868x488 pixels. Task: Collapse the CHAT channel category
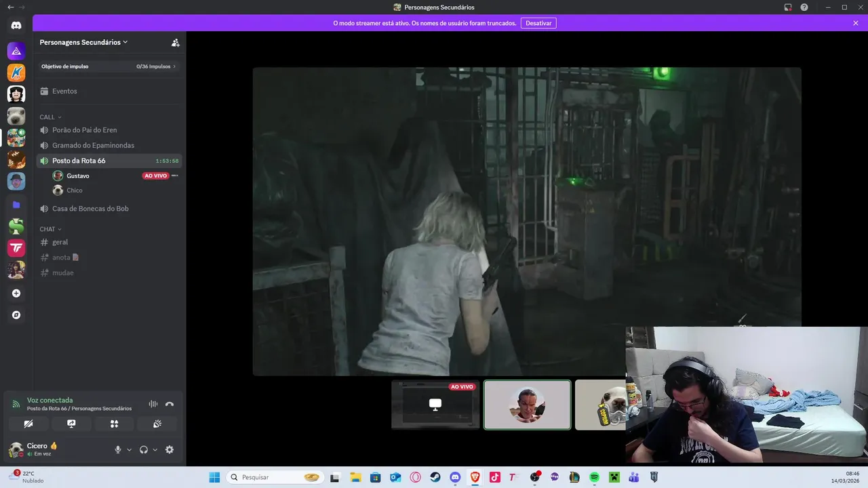click(x=50, y=229)
